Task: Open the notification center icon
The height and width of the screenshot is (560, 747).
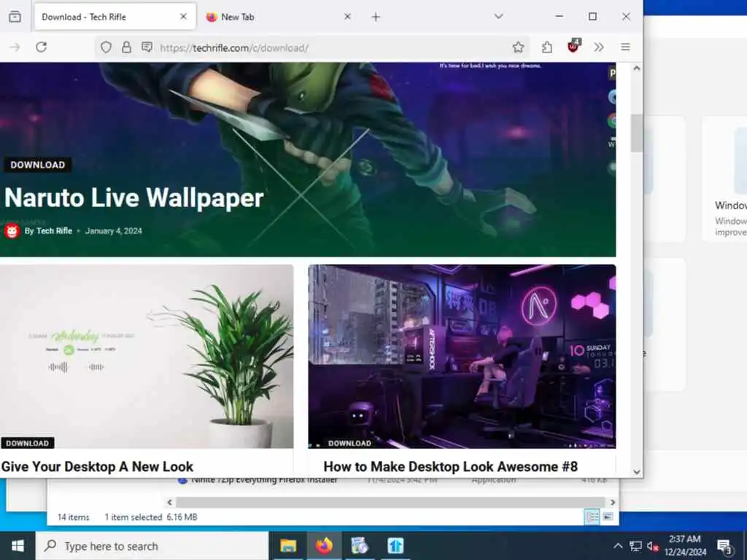Action: pos(725,547)
